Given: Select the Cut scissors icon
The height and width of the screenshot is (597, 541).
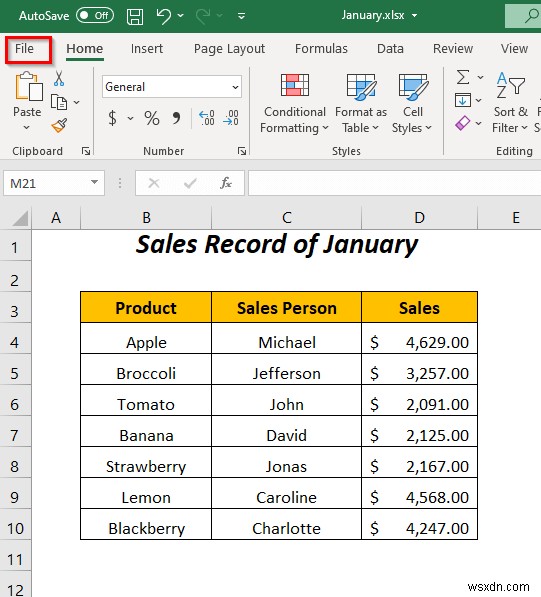Looking at the screenshot, I should click(x=59, y=78).
